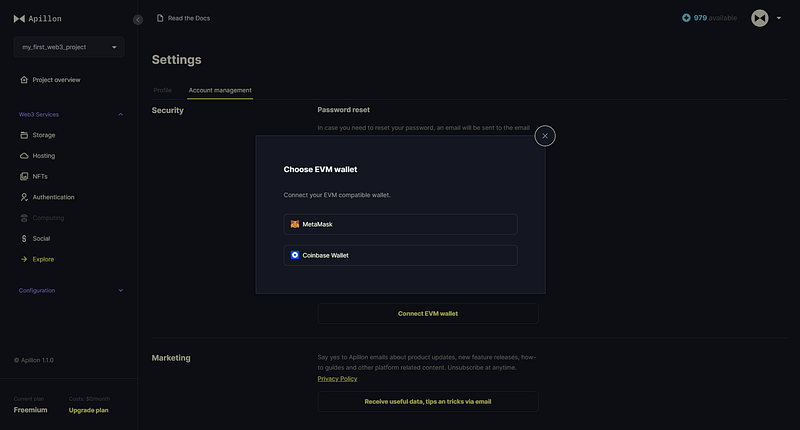Select the Account management tab

tap(220, 90)
